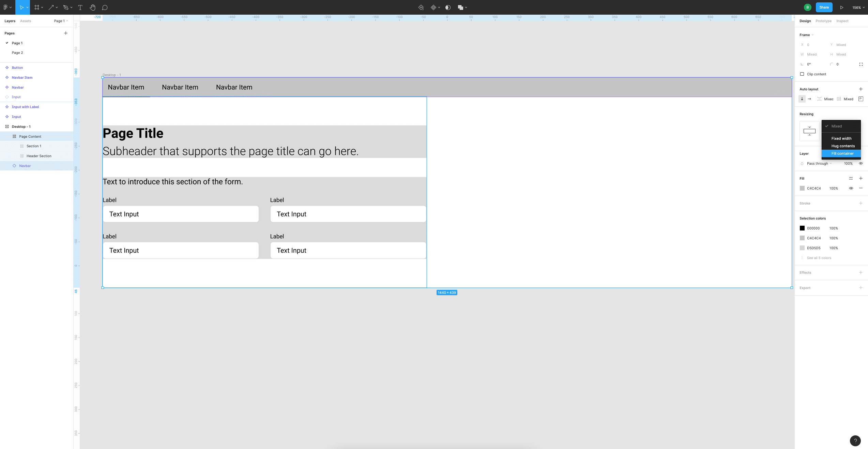Select the Text tool
868x449 pixels.
pyautogui.click(x=80, y=7)
